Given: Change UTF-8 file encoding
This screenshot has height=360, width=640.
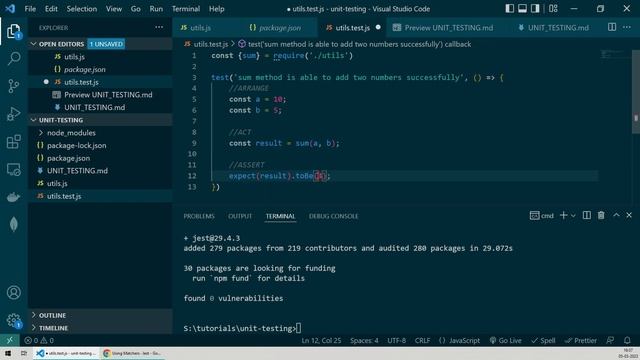Looking at the screenshot, I should coord(396,340).
